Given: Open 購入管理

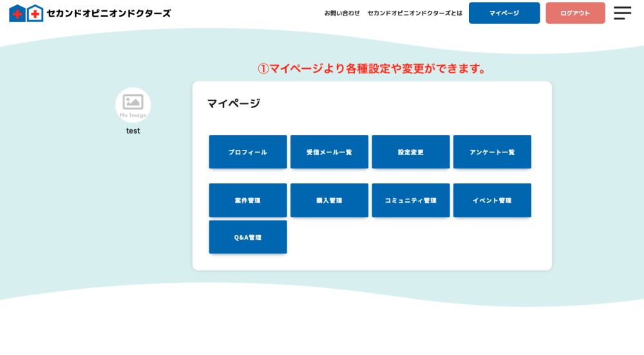Looking at the screenshot, I should click(329, 200).
